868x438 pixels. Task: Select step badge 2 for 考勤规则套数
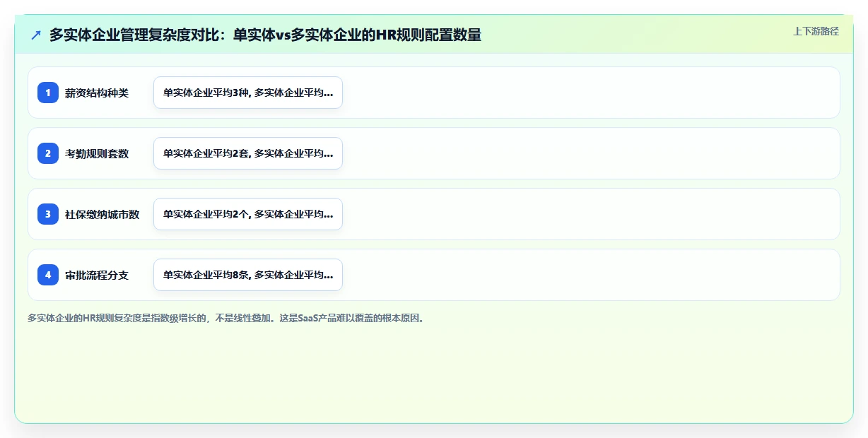48,153
